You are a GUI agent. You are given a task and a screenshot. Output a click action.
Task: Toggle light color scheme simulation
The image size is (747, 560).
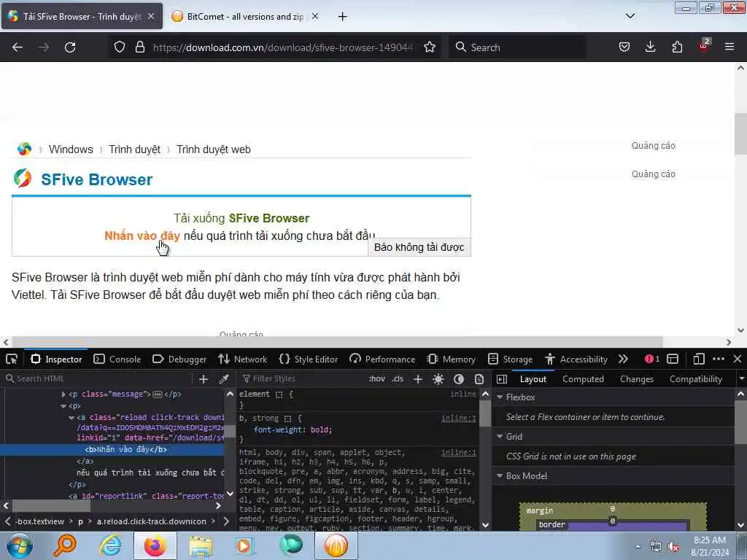click(x=438, y=379)
